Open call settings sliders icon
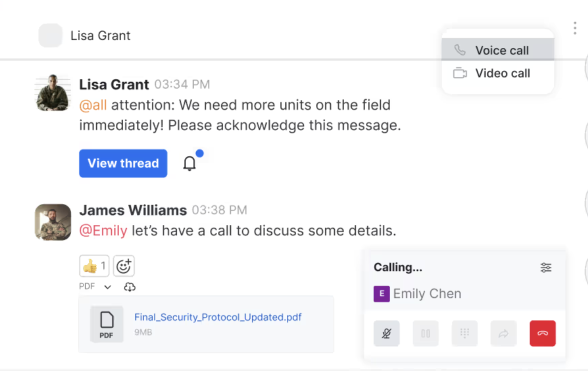 tap(546, 267)
